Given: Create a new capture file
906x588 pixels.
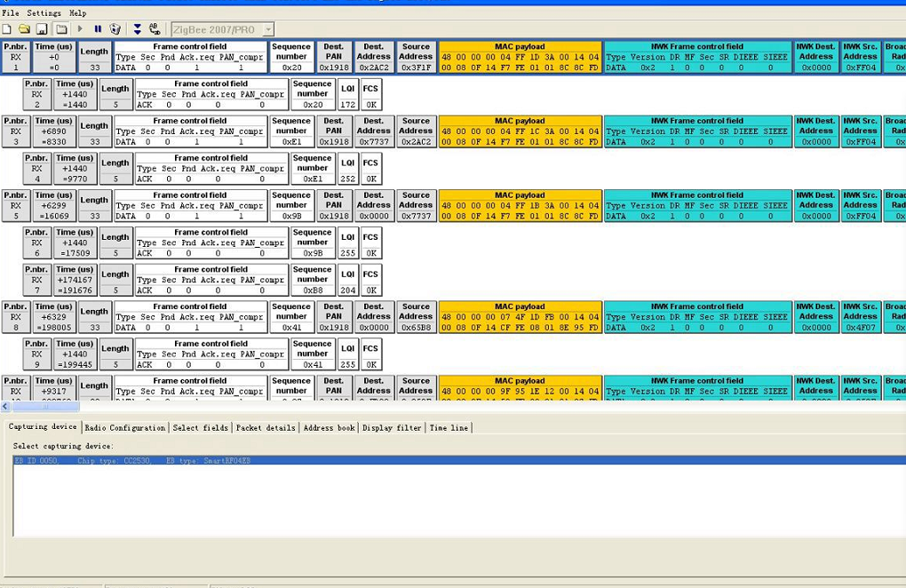Looking at the screenshot, I should click(x=7, y=28).
